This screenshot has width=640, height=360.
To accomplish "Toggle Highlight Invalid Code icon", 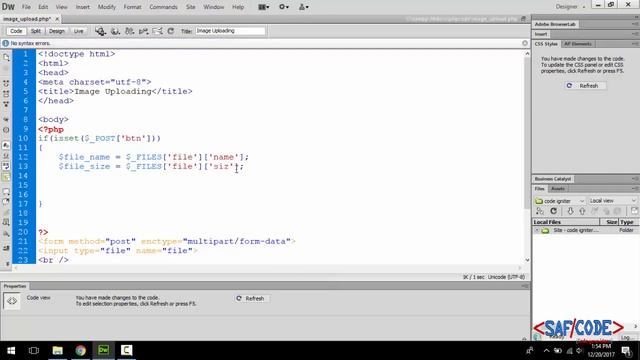I will click(6, 156).
